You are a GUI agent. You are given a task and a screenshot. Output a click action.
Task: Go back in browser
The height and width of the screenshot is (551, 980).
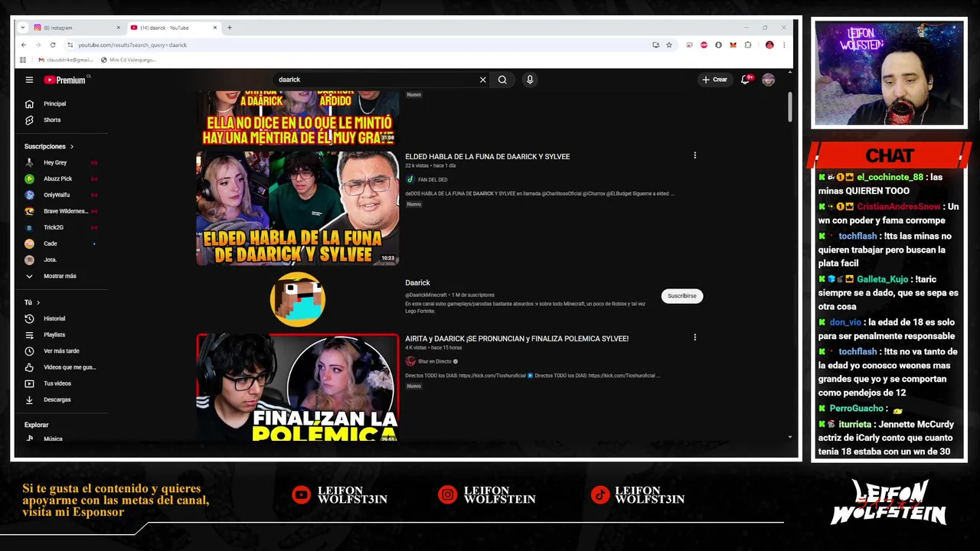[24, 45]
